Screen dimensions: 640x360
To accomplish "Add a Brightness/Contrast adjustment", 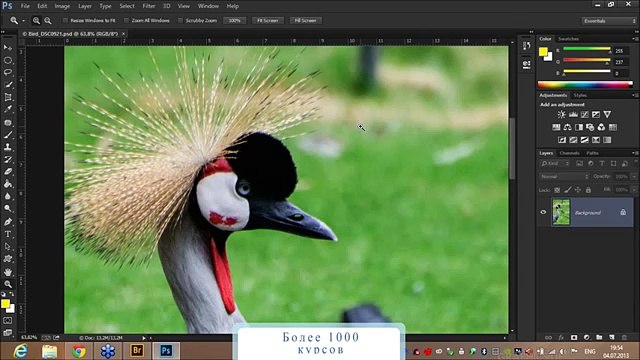I will (x=562, y=115).
